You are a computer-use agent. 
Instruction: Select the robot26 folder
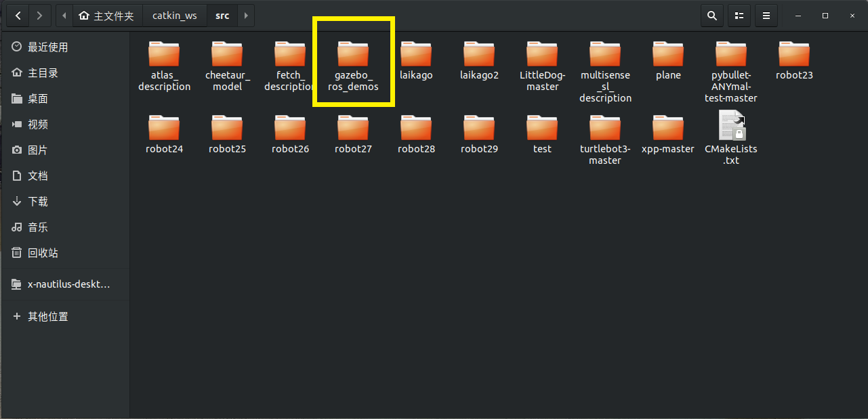click(290, 134)
